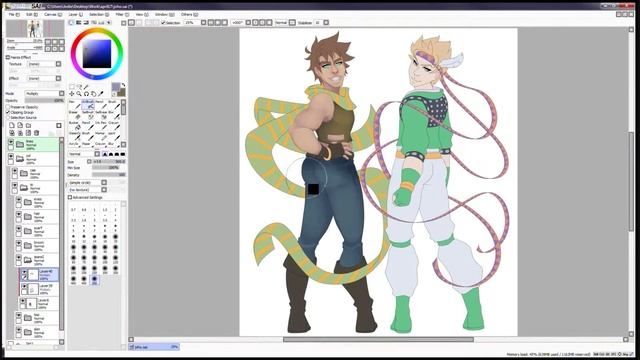Toggle the Selection checkbox in toolbar
This screenshot has width=640, height=360.
pyautogui.click(x=163, y=23)
